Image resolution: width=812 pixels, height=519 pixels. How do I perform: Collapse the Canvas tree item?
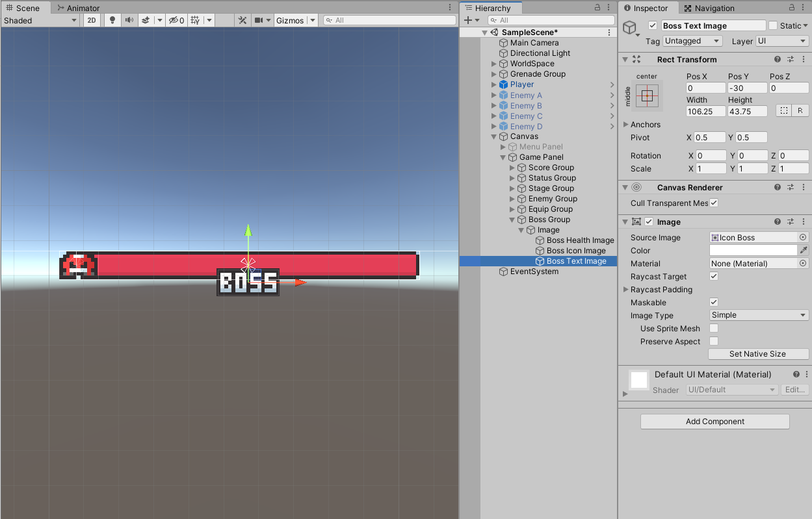[x=494, y=136]
